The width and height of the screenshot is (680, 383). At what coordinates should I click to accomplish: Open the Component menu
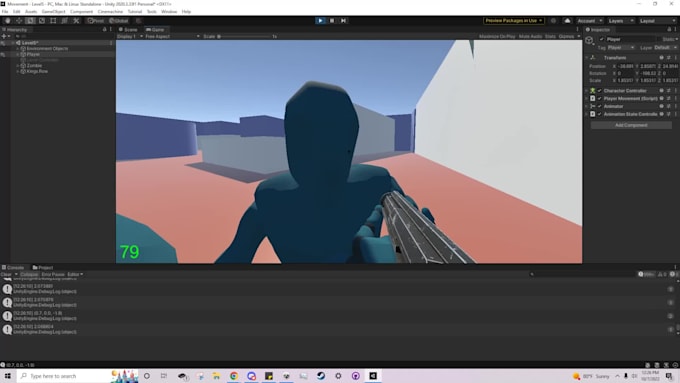point(81,12)
